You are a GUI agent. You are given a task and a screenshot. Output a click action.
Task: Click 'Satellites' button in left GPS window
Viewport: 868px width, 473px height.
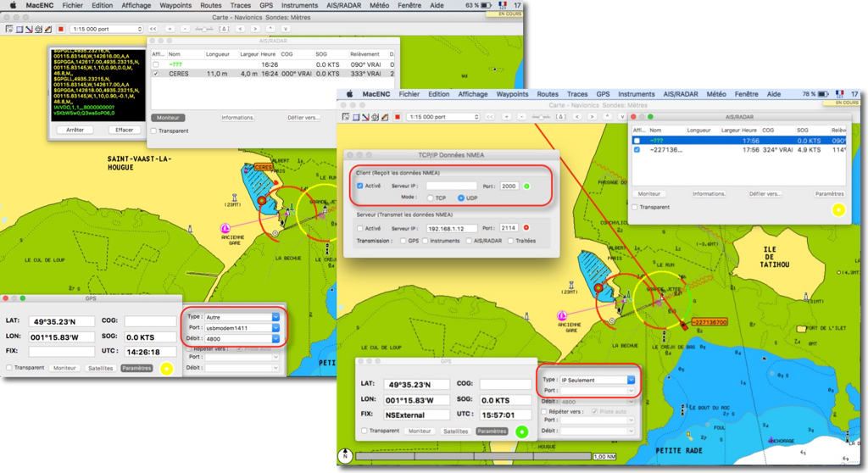click(100, 369)
